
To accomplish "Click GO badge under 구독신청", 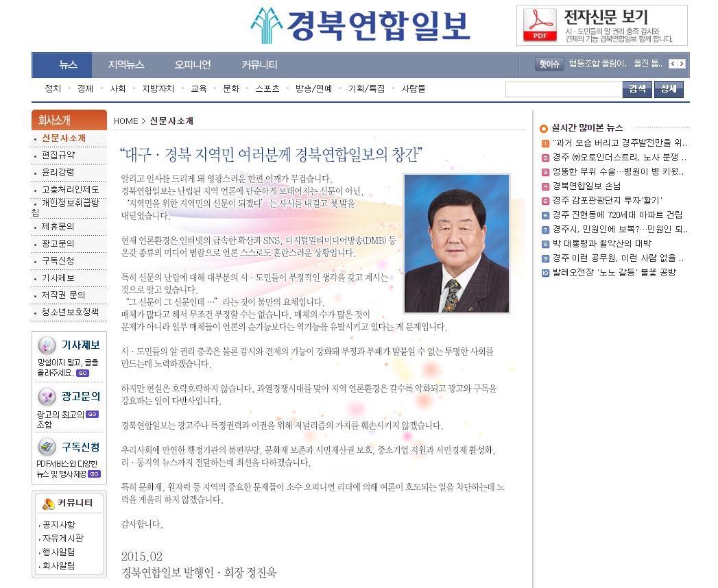I will coord(95,474).
